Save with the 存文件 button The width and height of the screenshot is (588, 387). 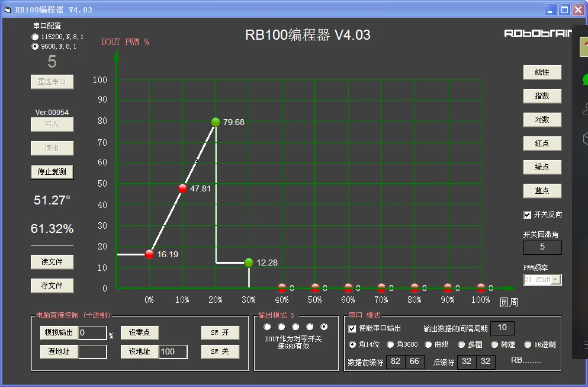pyautogui.click(x=52, y=286)
